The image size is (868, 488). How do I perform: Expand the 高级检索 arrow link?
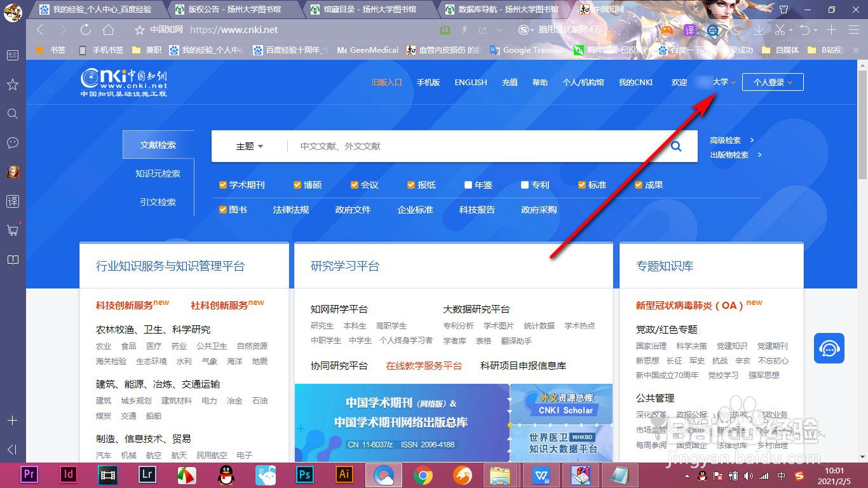click(752, 140)
